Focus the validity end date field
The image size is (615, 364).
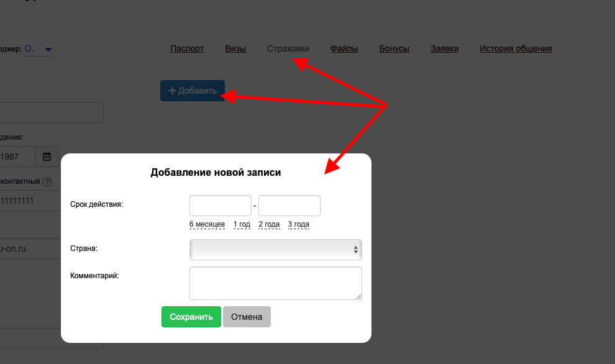(x=289, y=206)
